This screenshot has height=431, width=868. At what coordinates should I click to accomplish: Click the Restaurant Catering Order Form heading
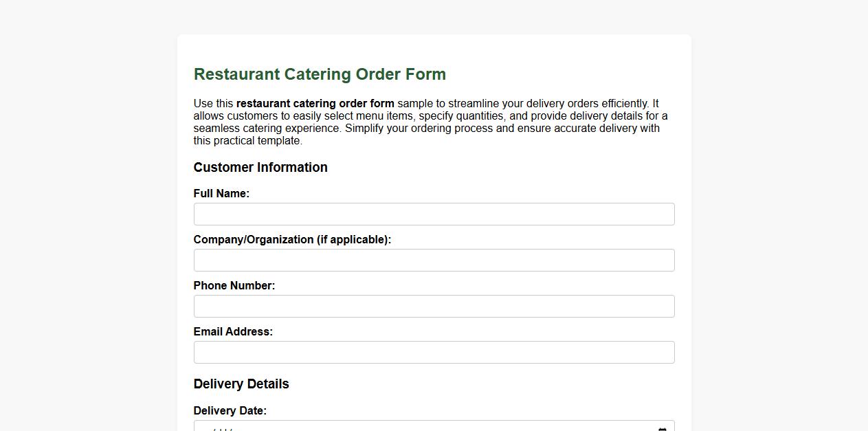click(320, 74)
